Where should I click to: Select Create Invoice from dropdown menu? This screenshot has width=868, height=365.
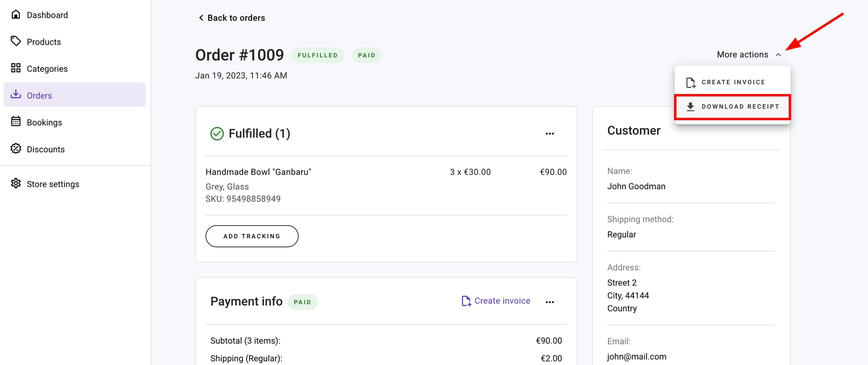(732, 82)
